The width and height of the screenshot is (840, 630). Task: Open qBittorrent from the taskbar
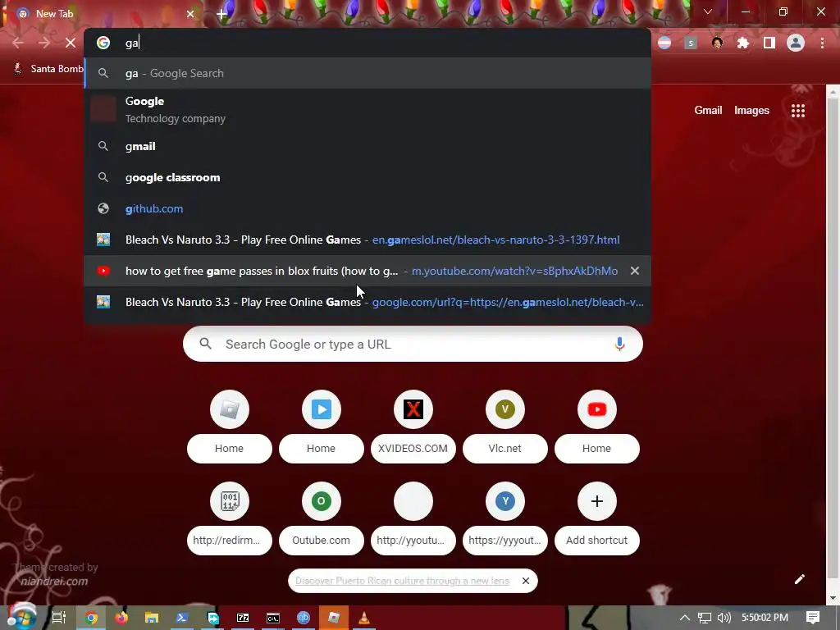click(x=304, y=618)
